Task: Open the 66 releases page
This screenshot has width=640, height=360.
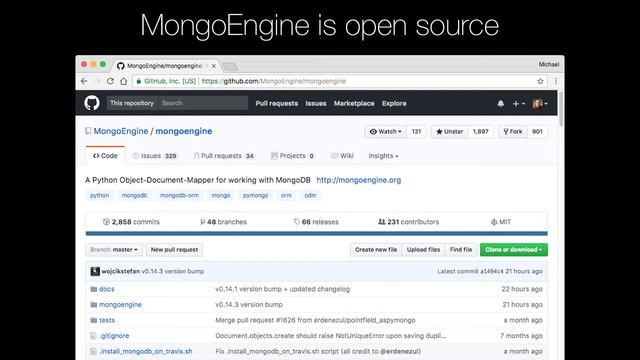Action: 316,222
